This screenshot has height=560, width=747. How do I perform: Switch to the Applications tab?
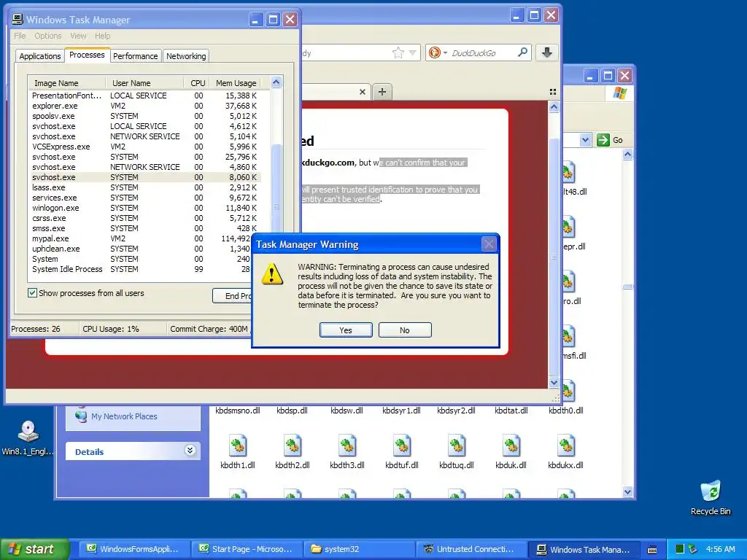[x=40, y=55]
